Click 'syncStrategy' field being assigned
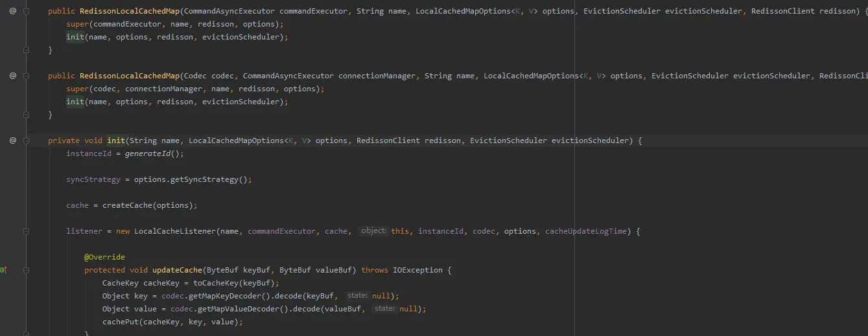The image size is (868, 336). tap(93, 179)
